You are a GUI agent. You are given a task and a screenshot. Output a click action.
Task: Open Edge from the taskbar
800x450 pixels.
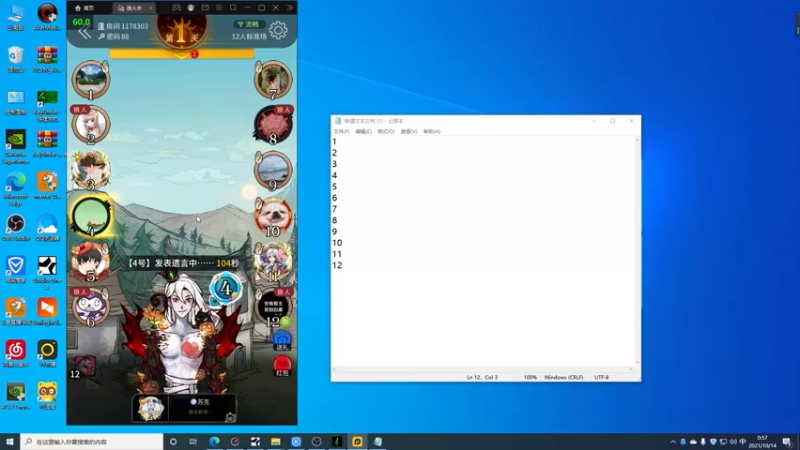click(x=214, y=441)
